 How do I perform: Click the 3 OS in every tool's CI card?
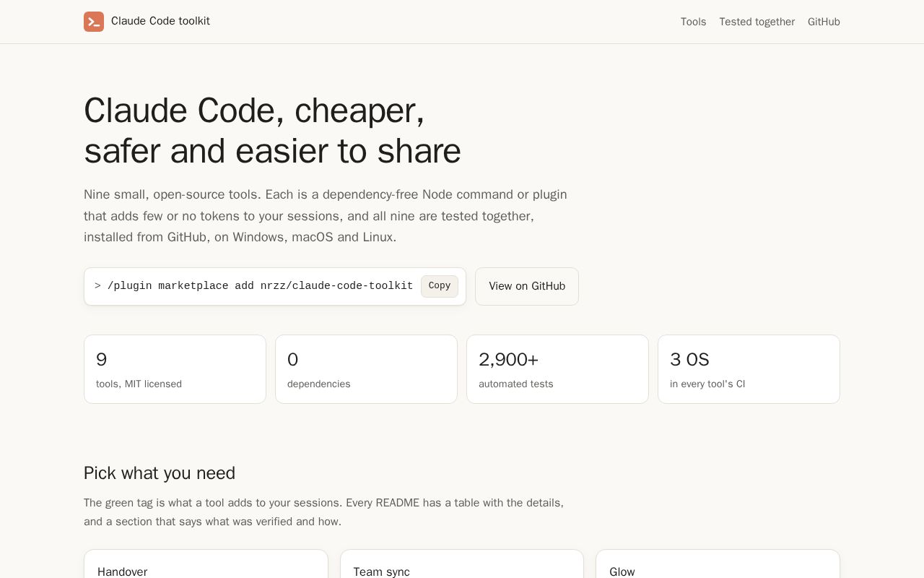749,369
